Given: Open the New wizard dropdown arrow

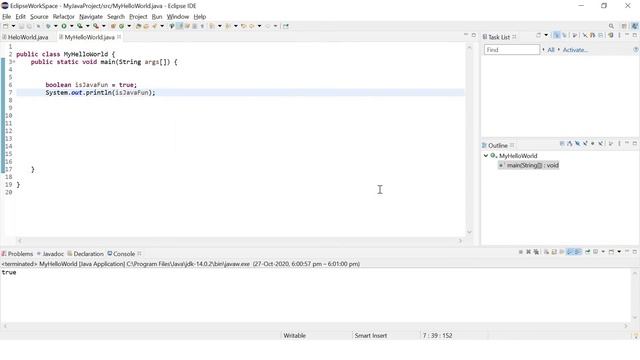Looking at the screenshot, I should 13,26.
